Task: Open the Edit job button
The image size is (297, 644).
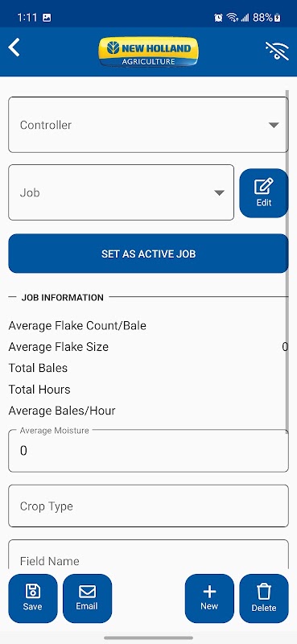Action: (x=264, y=192)
